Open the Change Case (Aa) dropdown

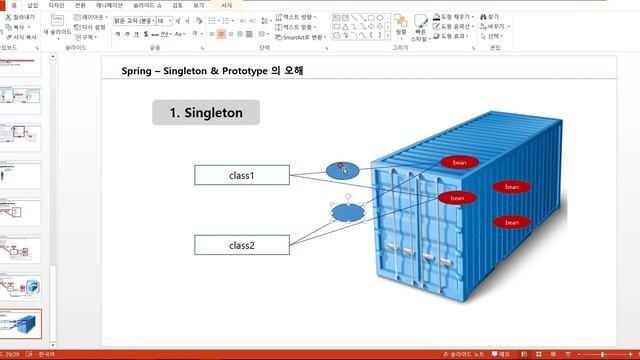pyautogui.click(x=180, y=34)
